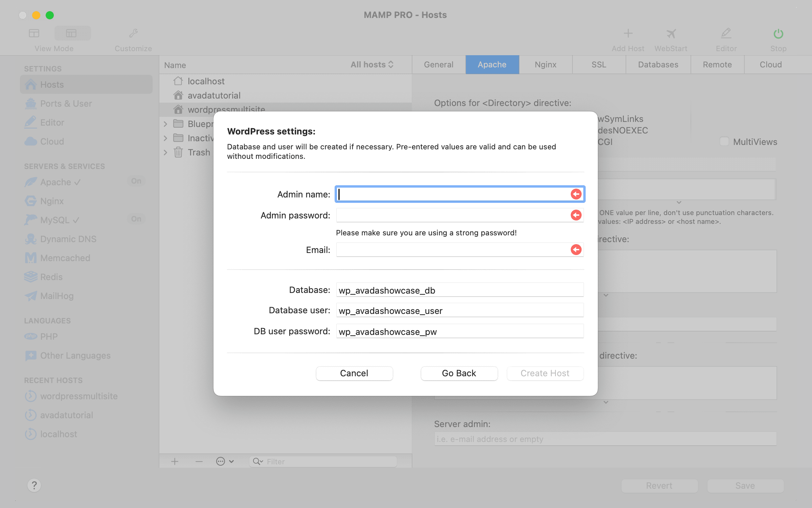
Task: Switch to the General tab
Action: [x=439, y=65]
